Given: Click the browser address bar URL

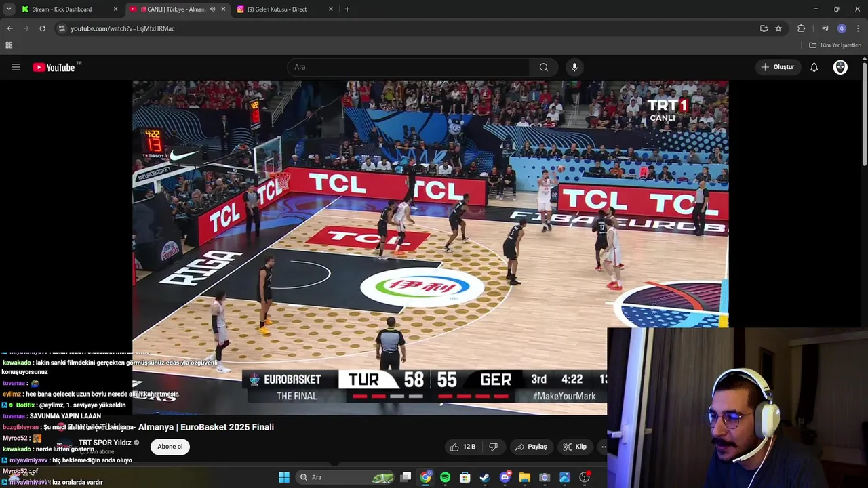Looking at the screenshot, I should [123, 28].
